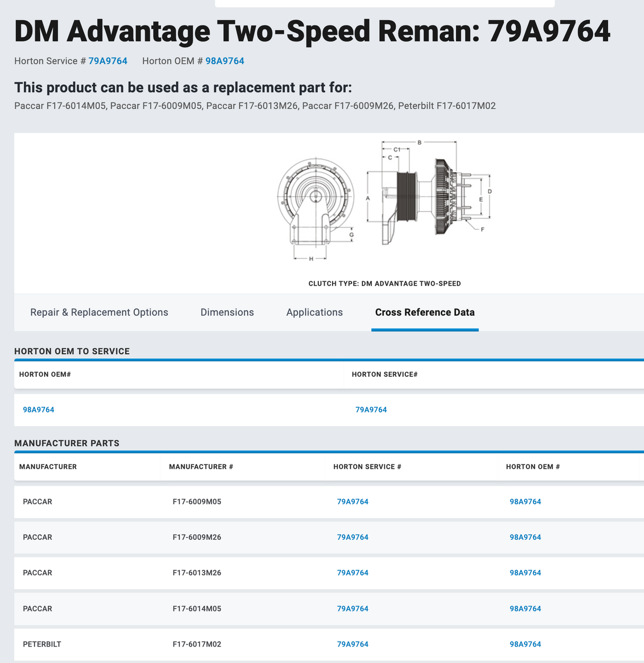
Task: Click the clutch dimension diagram image
Action: 384,202
